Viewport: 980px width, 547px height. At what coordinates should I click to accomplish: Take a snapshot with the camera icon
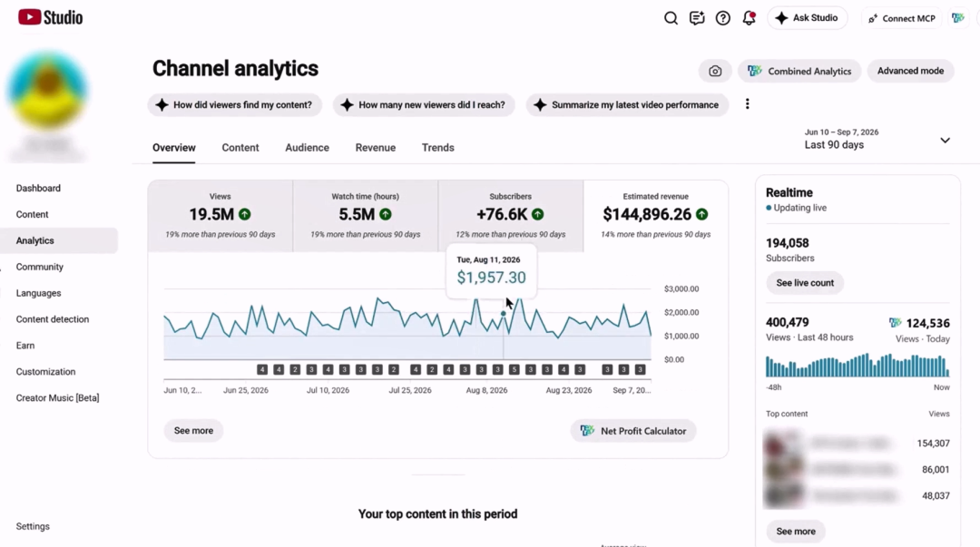click(x=715, y=72)
